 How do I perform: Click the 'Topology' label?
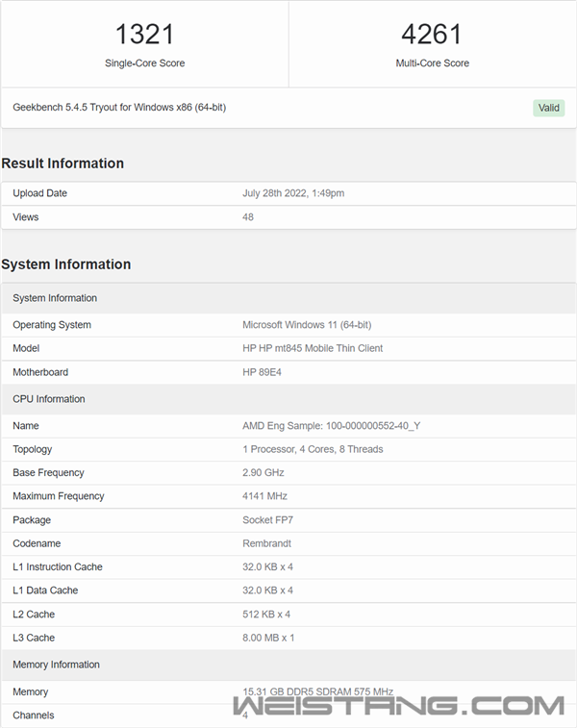click(32, 449)
